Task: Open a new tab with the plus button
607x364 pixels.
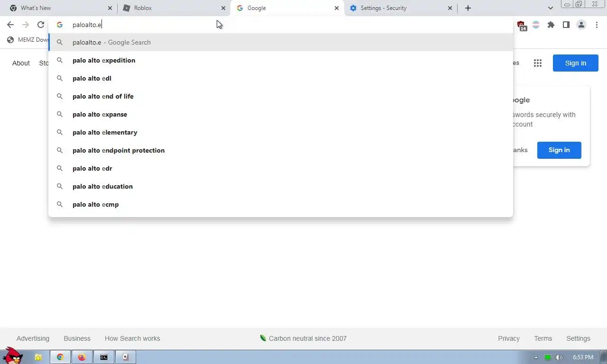Action: click(468, 8)
